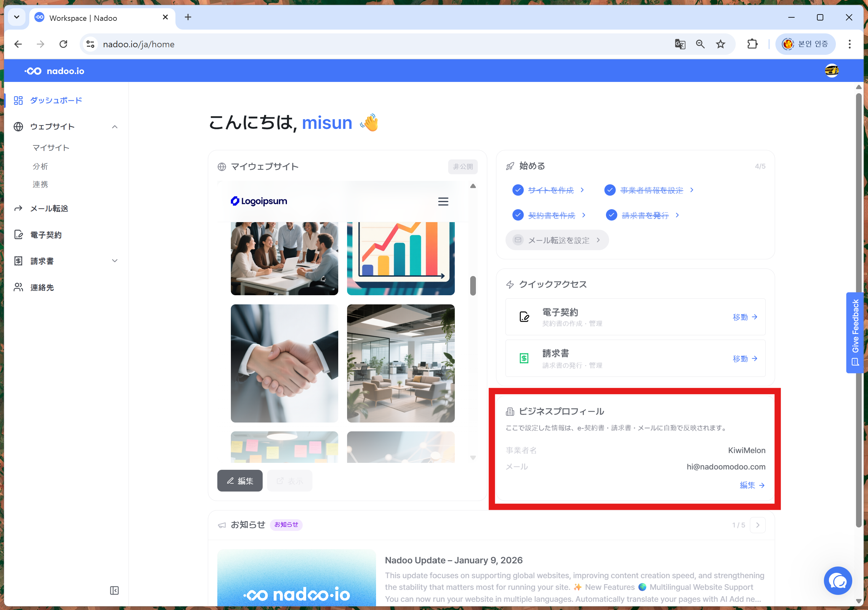
Task: Click the modern office photo thumbnail
Action: click(401, 363)
